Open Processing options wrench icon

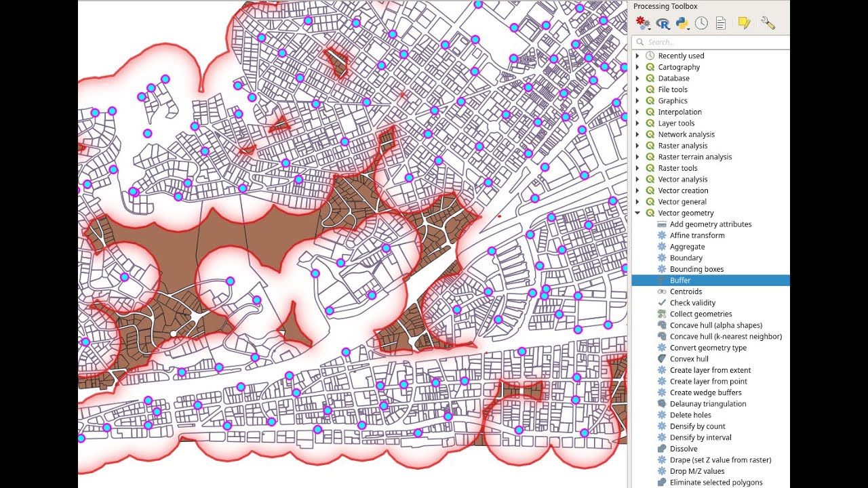(x=768, y=23)
